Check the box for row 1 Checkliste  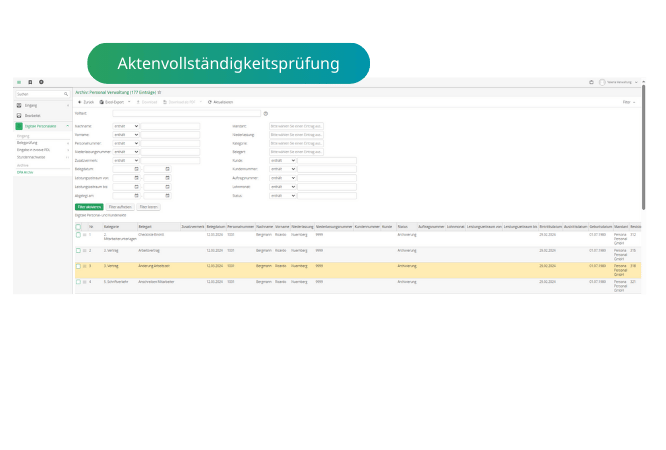pos(78,235)
